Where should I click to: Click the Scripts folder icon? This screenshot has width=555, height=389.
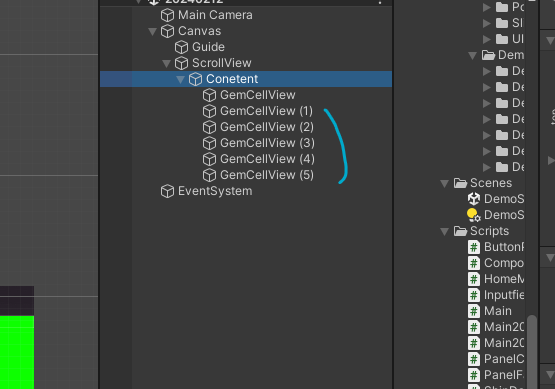pos(460,231)
